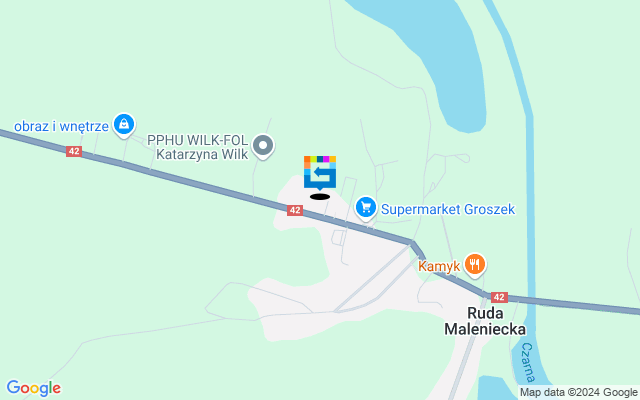This screenshot has height=400, width=640.
Task: Click the obraz i wnętrze shopping pin icon
Action: point(124,124)
